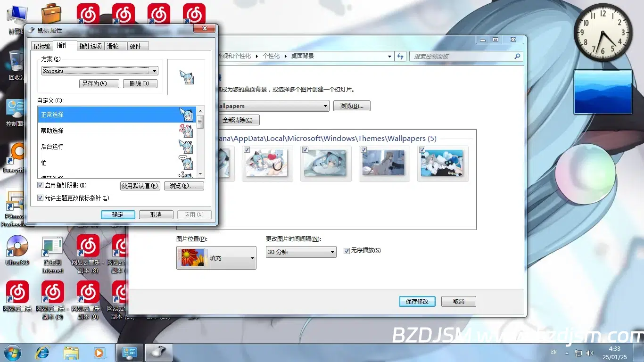This screenshot has height=362, width=644.
Task: Uncheck the wallpaper with blue balloons checkbox
Action: (x=422, y=150)
